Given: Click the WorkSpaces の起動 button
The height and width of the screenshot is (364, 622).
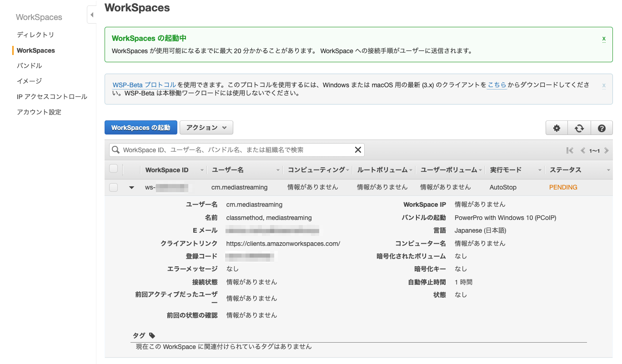Looking at the screenshot, I should click(140, 128).
